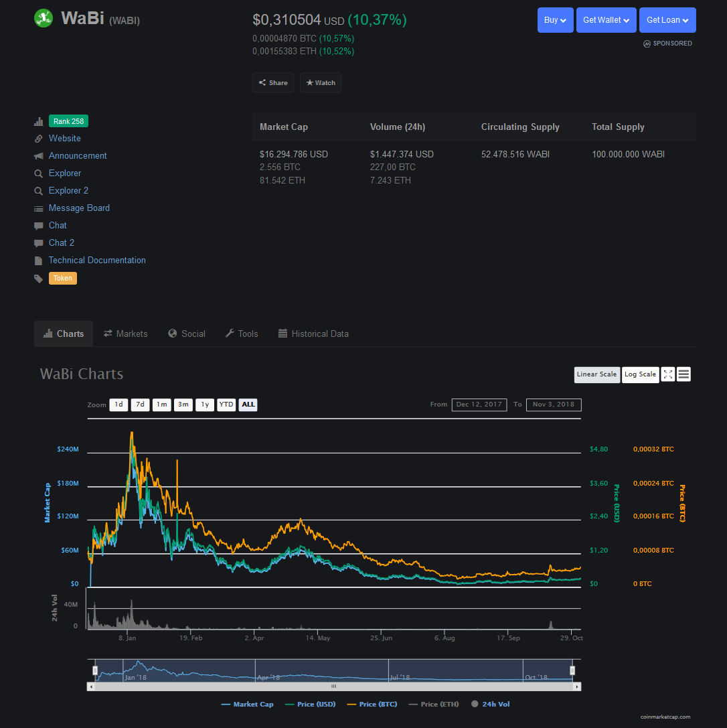The image size is (727, 728).
Task: Click right arrow of chart navigator scrollbar
Action: pos(577,686)
